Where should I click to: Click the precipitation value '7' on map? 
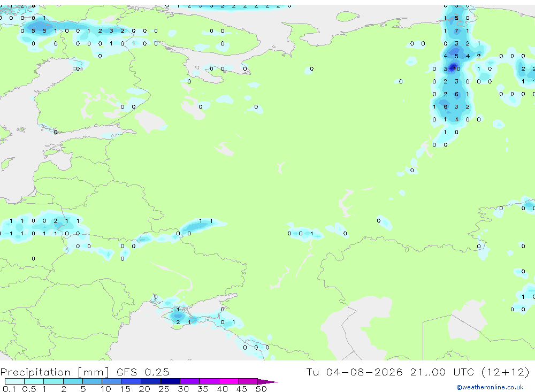[x=456, y=31]
